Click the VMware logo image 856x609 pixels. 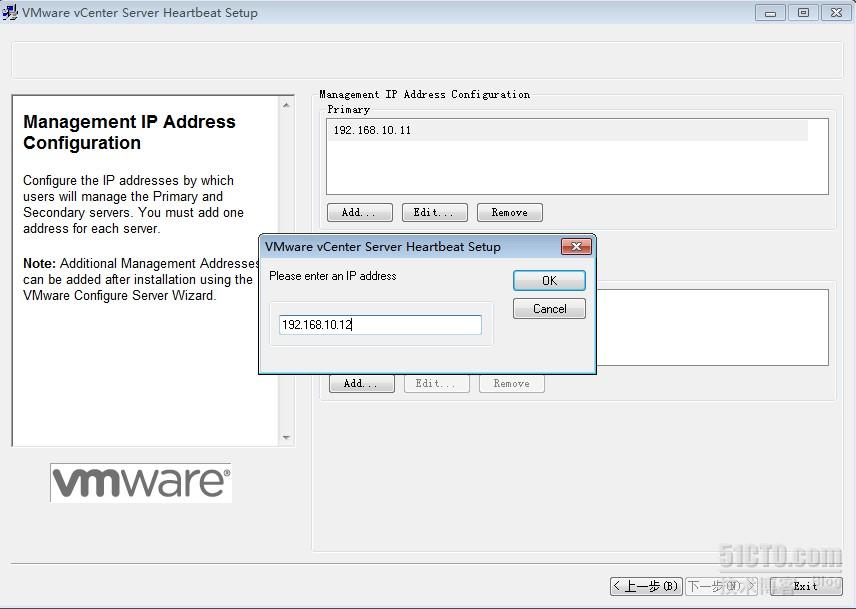pos(141,482)
